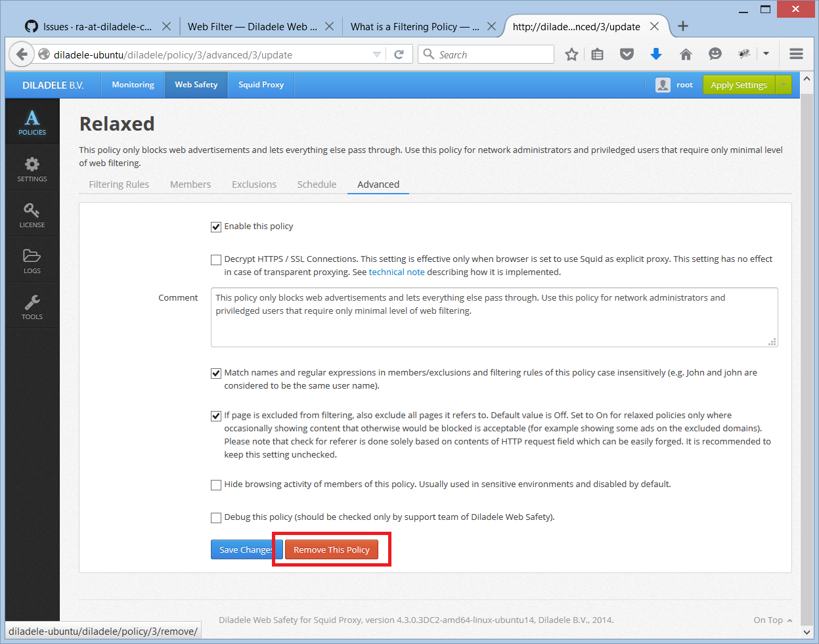This screenshot has width=819, height=644.
Task: Click the ant extension icon
Action: (744, 54)
